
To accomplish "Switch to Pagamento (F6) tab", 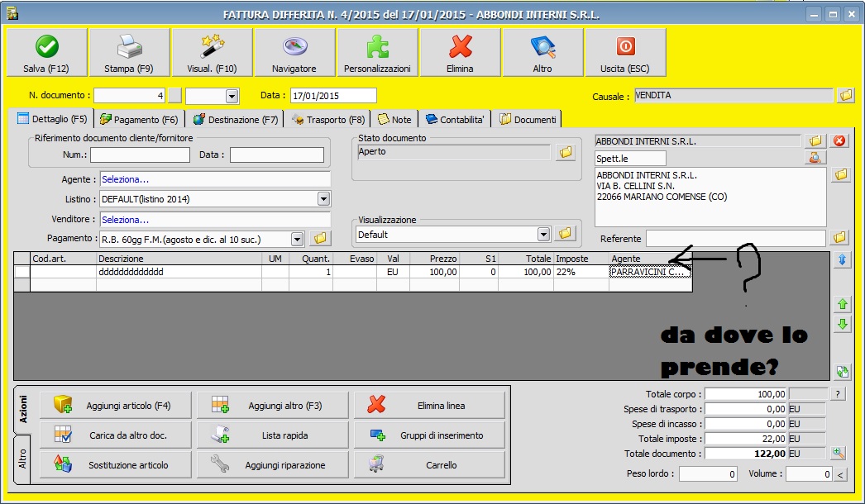I will [140, 120].
